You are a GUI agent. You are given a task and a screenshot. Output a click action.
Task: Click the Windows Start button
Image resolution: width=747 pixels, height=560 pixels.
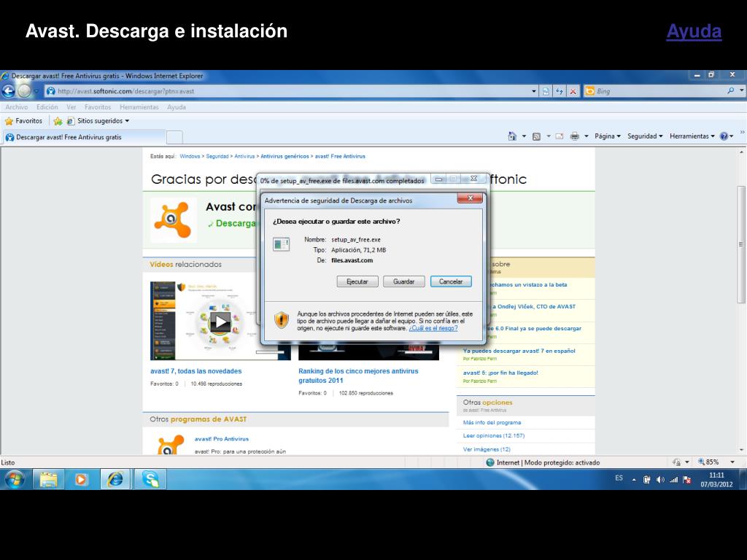coord(15,479)
